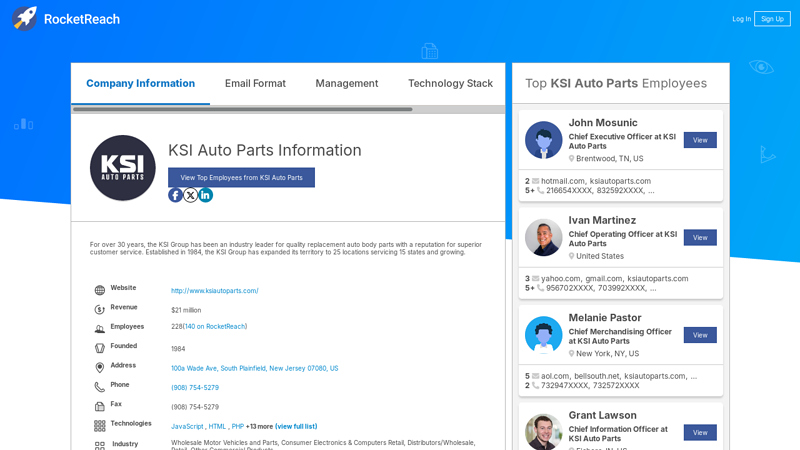
Task: Select the Company Information tab
Action: [x=140, y=84]
